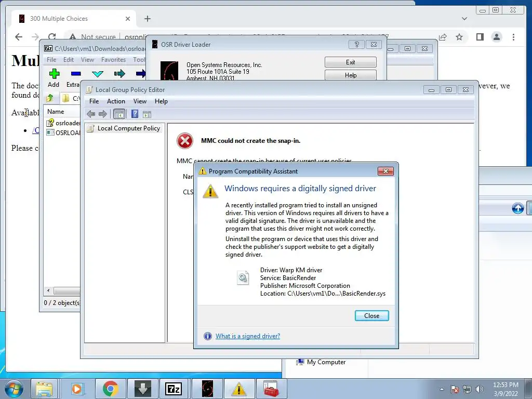
Task: Click the up-folder icon in 7-Zip
Action: (50, 98)
